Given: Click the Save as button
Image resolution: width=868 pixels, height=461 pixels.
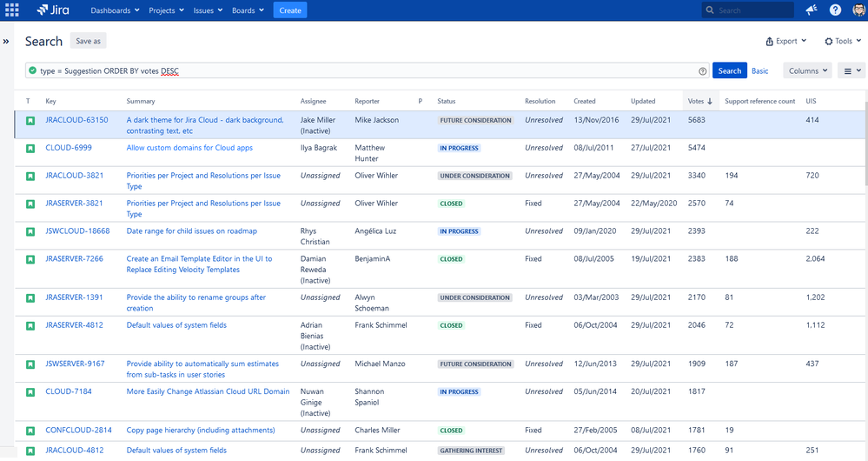Looking at the screenshot, I should [x=88, y=41].
